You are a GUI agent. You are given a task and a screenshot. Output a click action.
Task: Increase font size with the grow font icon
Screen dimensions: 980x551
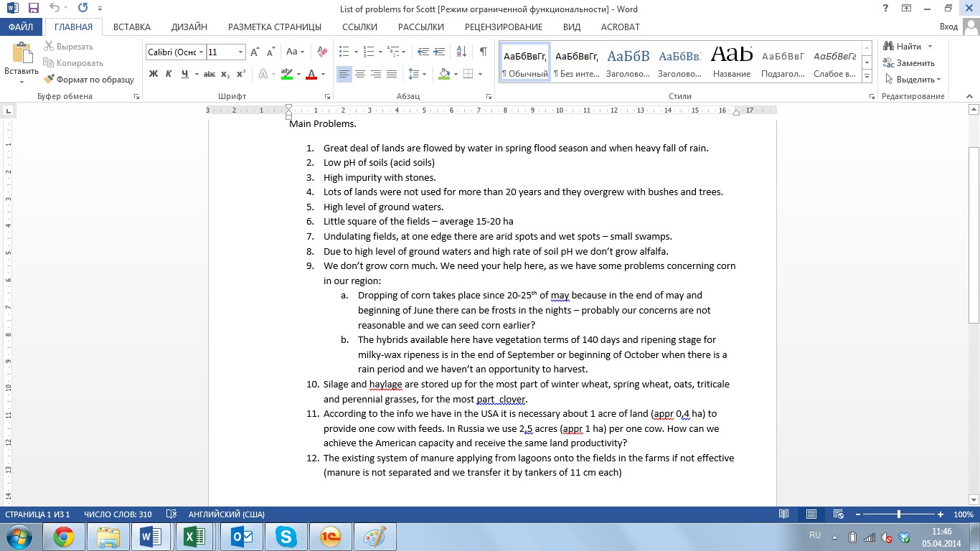255,52
